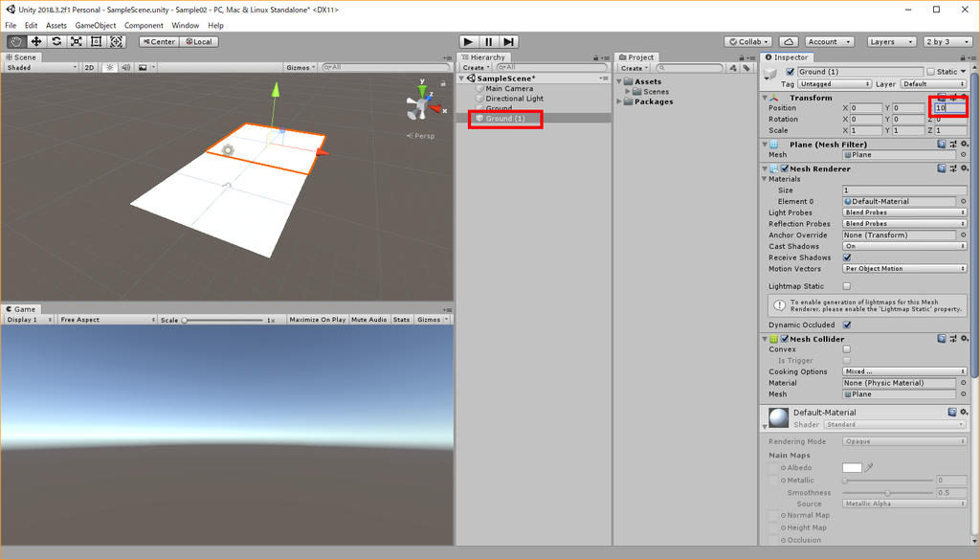Screen dimensions: 980x560
Task: Click the Step frame button
Action: (x=509, y=42)
